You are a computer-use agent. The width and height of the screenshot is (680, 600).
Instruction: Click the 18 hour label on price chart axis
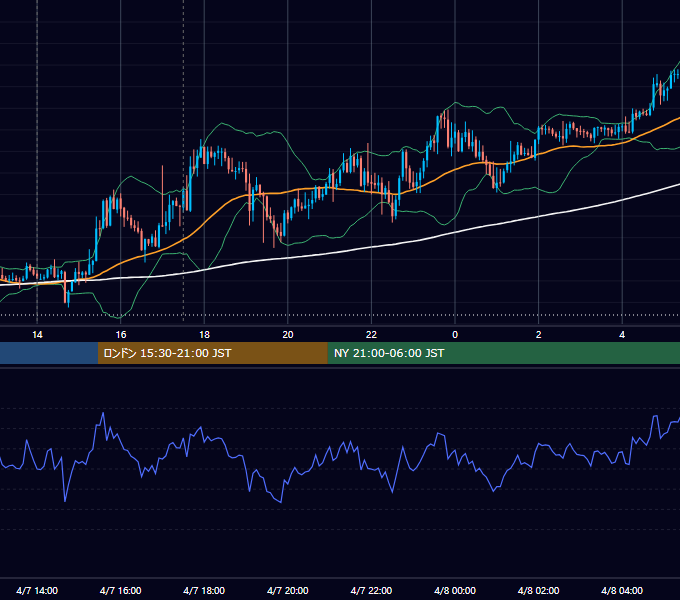pos(204,335)
